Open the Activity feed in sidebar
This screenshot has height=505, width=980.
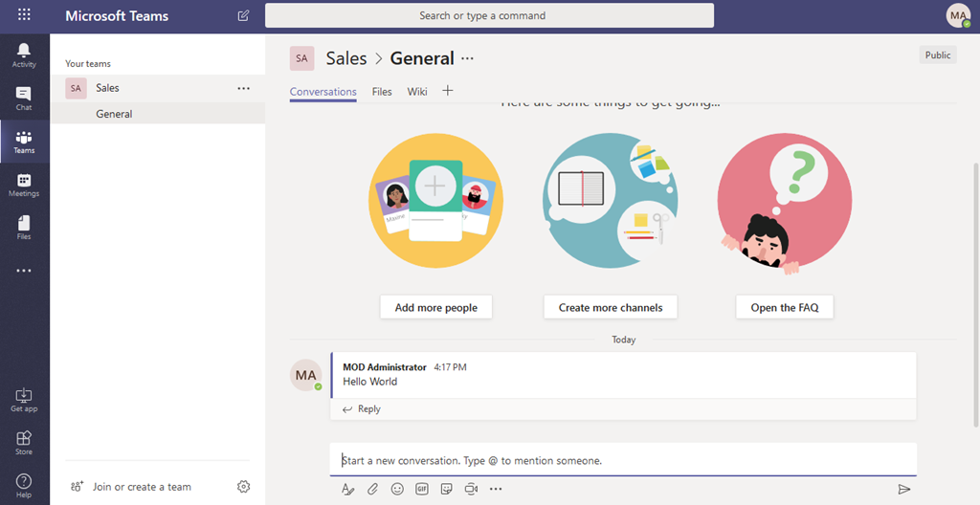(24, 55)
